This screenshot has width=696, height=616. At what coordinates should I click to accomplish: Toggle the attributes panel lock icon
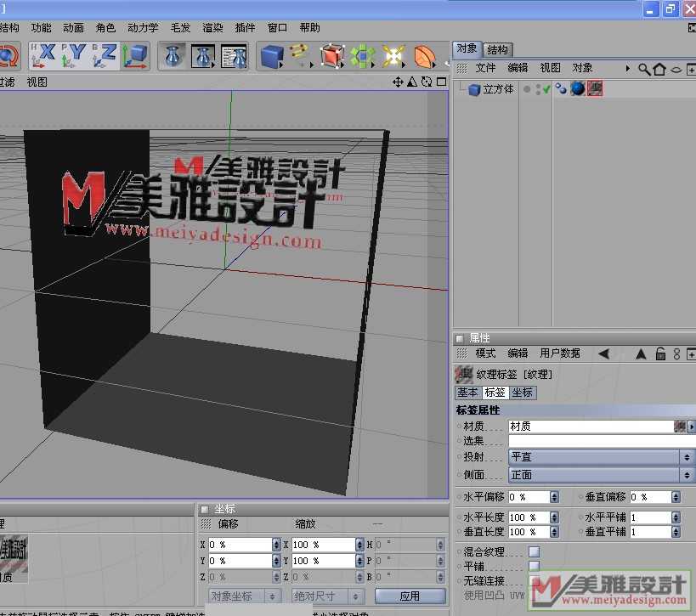[x=661, y=353]
